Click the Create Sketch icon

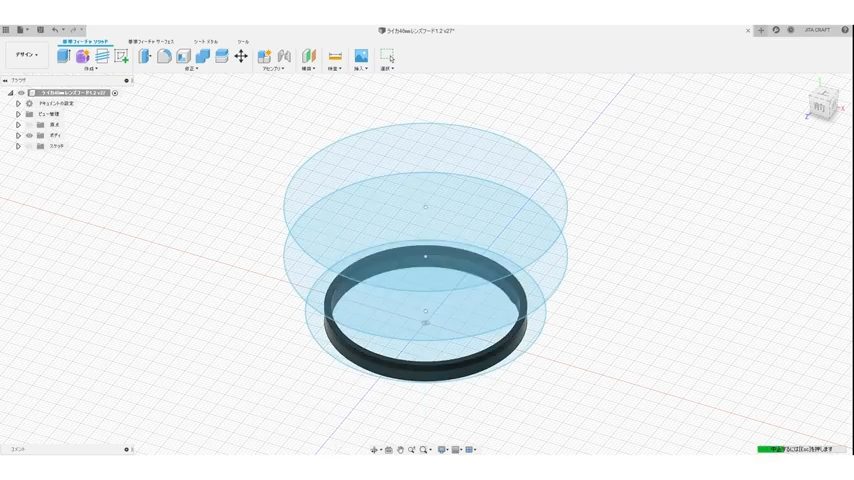(121, 56)
